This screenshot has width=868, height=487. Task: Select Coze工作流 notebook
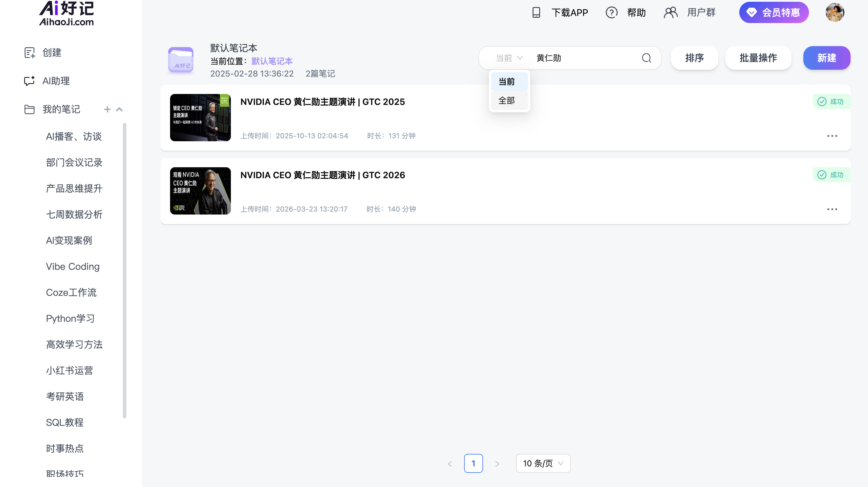tap(71, 292)
